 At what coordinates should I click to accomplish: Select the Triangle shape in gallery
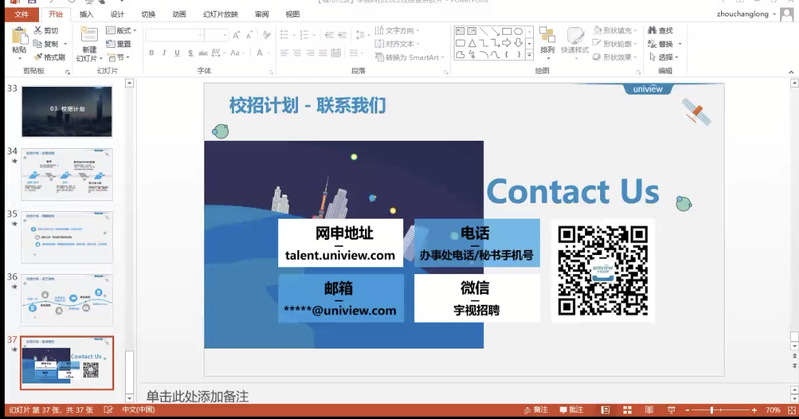click(x=472, y=43)
